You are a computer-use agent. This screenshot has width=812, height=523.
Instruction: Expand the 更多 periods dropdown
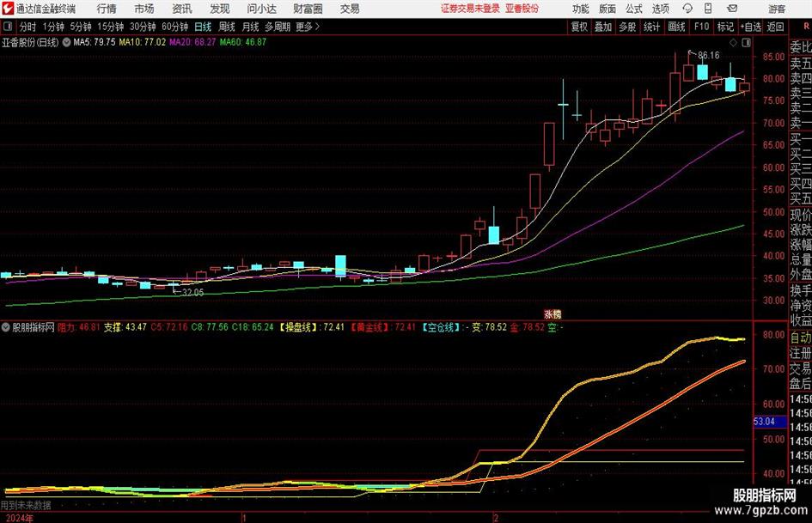click(x=308, y=27)
